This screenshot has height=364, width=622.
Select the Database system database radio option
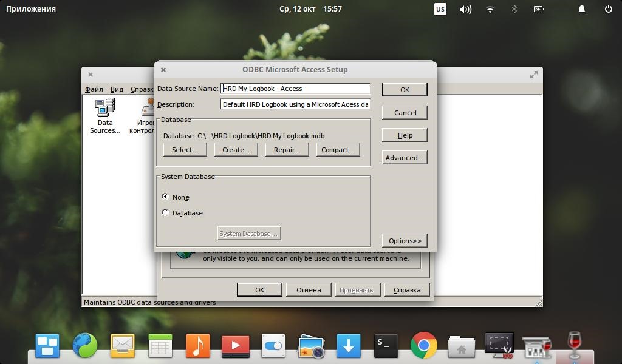coord(165,213)
